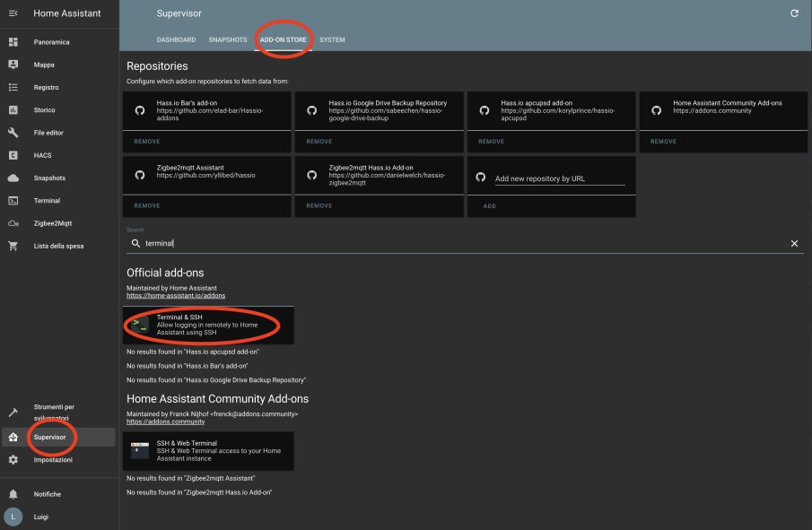This screenshot has width=812, height=530.
Task: Open Impostazioni gear icon
Action: [x=13, y=460]
